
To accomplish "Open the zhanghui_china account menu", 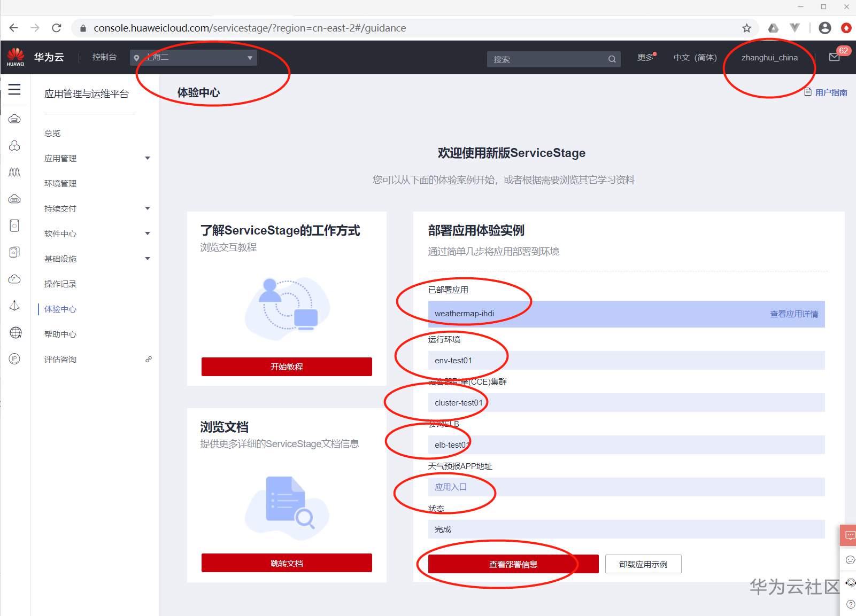I will 769,58.
